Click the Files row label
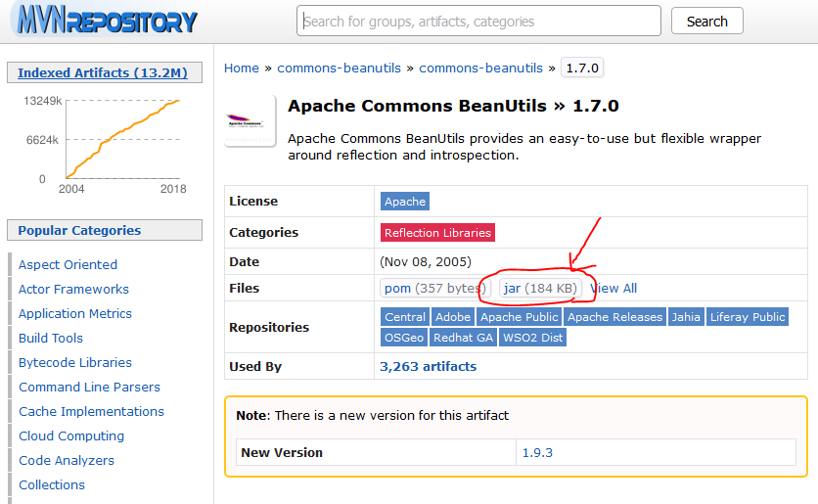Viewport: 818px width, 504px height. click(245, 288)
